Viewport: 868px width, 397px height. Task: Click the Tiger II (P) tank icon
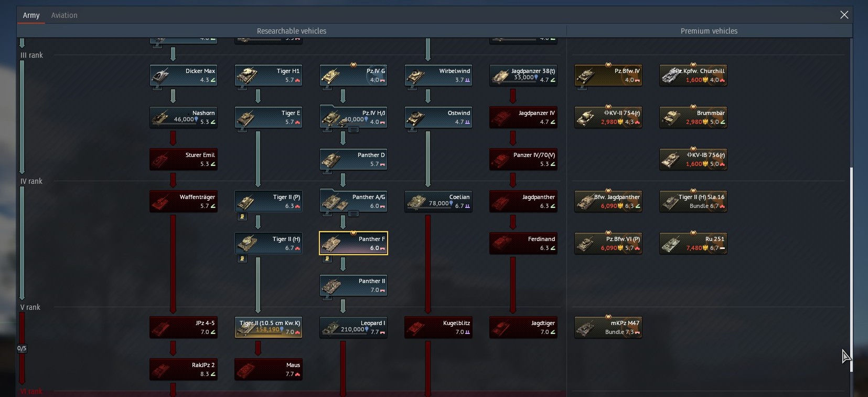(x=245, y=202)
